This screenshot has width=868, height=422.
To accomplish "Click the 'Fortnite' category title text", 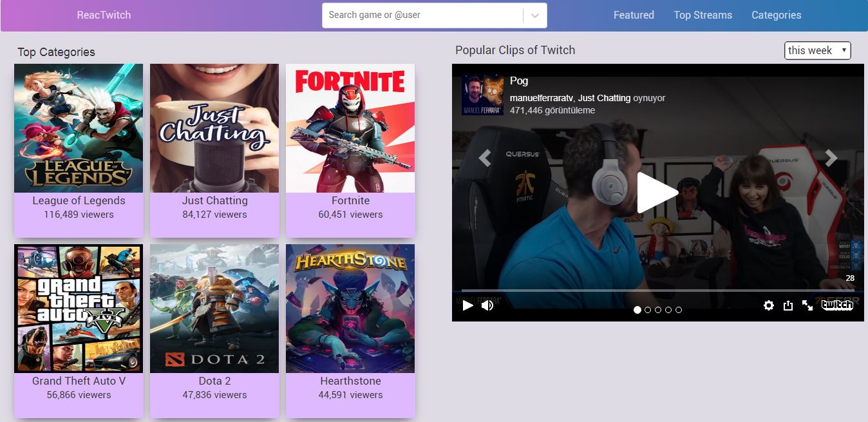I will coord(350,200).
